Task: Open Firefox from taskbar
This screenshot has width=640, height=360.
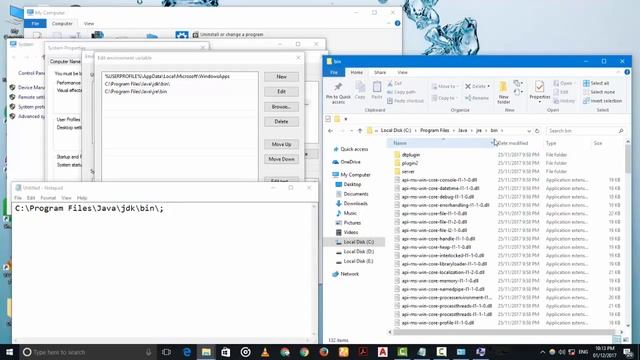Action: click(324, 352)
